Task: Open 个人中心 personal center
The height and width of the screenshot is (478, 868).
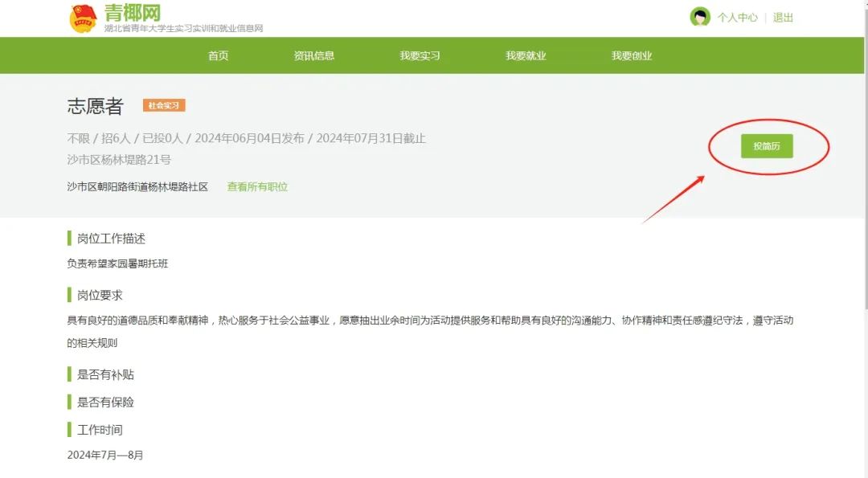Action: point(737,18)
